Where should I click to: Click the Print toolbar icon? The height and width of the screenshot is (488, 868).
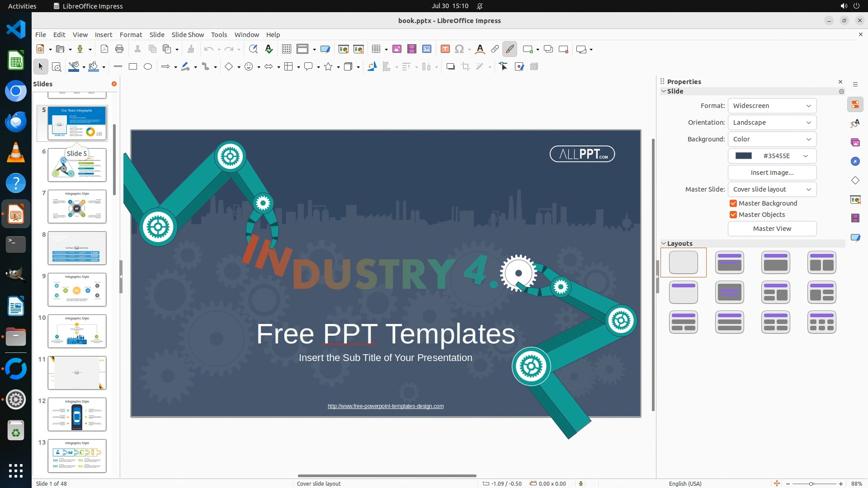pyautogui.click(x=119, y=49)
